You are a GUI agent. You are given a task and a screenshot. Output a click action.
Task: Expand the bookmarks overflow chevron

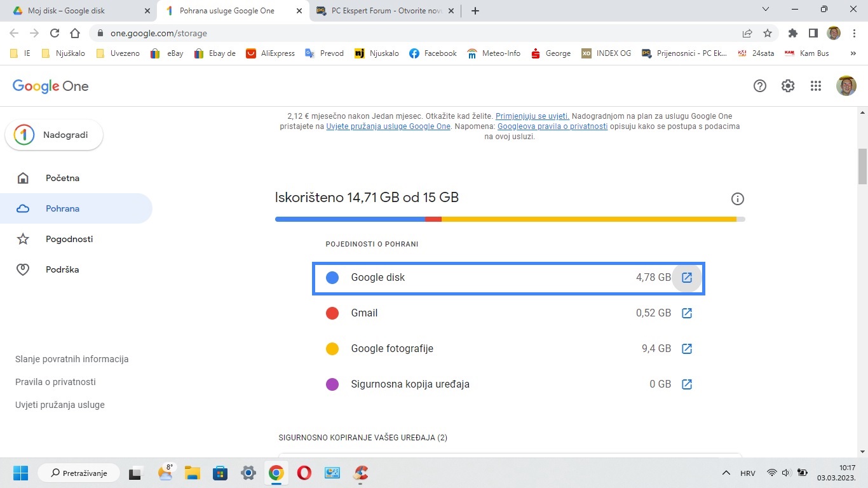point(853,53)
